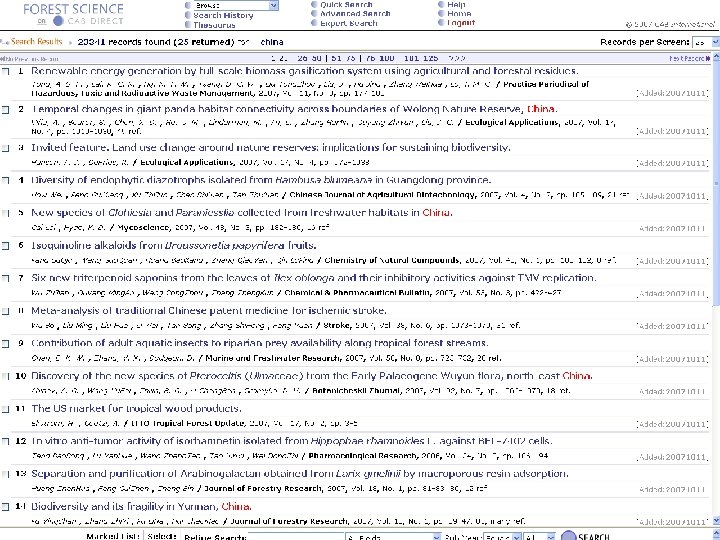Go to Quick Search
720x540 pixels.
(x=346, y=5)
